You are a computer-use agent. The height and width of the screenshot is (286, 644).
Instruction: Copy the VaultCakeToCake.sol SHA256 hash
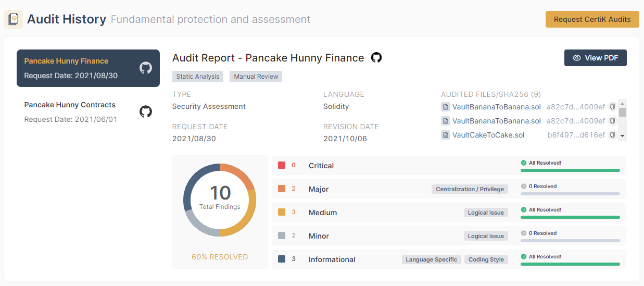coord(613,135)
